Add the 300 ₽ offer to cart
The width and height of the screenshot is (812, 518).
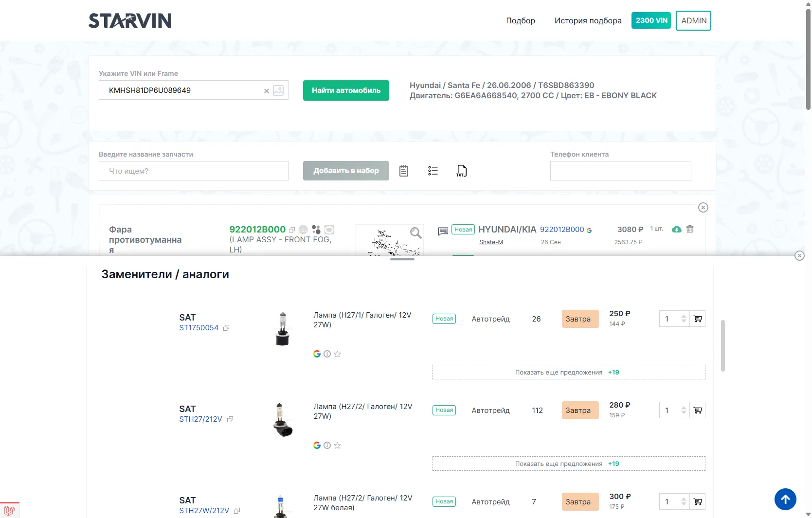tap(698, 502)
